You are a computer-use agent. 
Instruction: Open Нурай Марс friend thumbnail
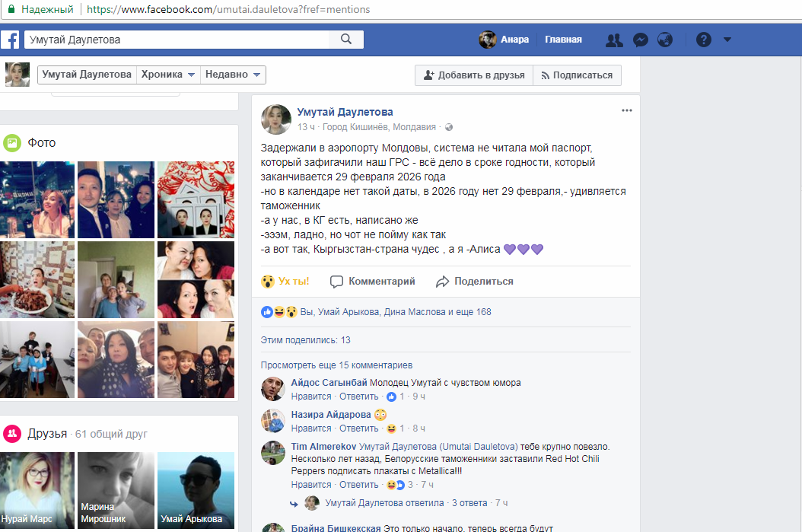point(37,491)
